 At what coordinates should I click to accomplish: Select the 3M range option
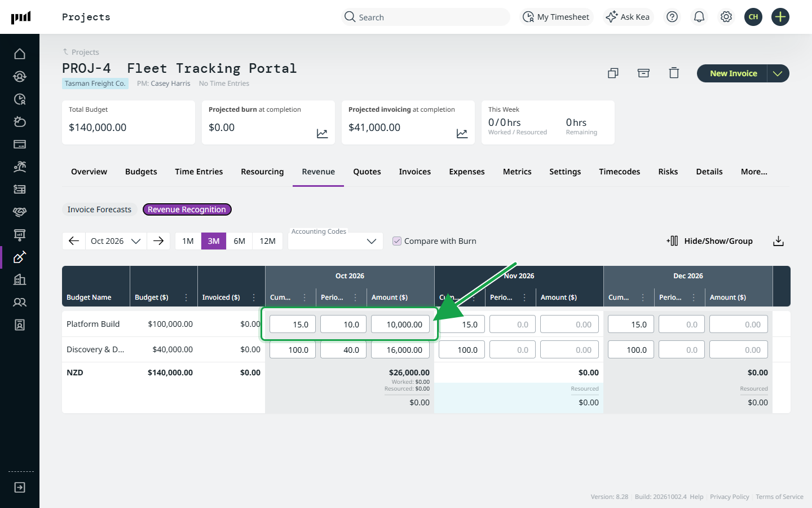coord(214,241)
